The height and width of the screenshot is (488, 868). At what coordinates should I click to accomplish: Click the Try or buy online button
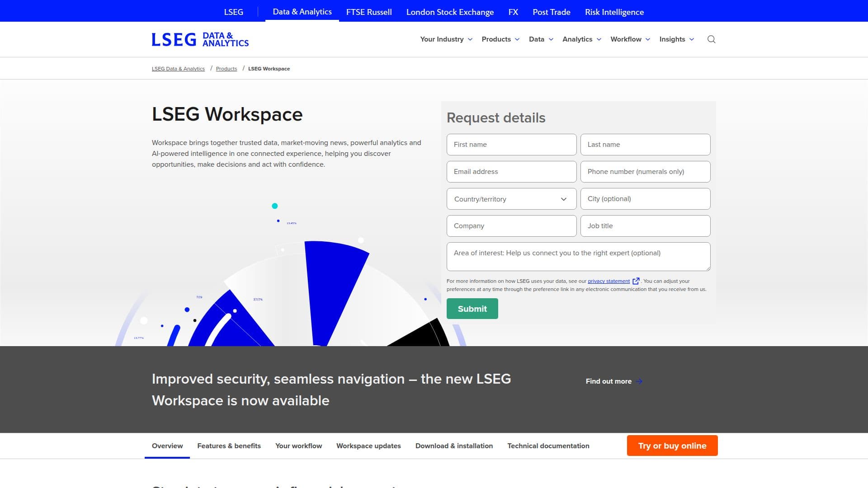[x=672, y=446]
